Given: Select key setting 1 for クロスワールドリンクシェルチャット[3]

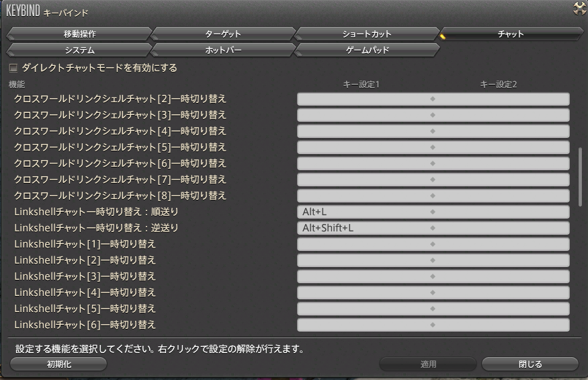Looking at the screenshot, I should 365,115.
